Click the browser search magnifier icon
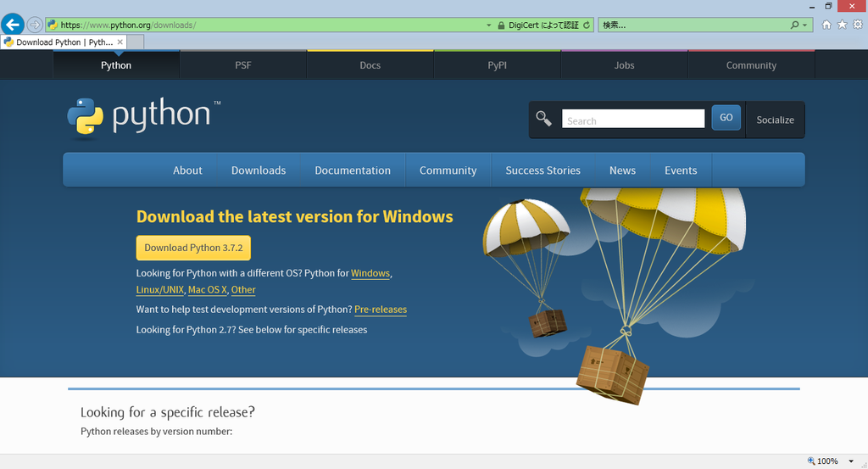 pyautogui.click(x=795, y=25)
